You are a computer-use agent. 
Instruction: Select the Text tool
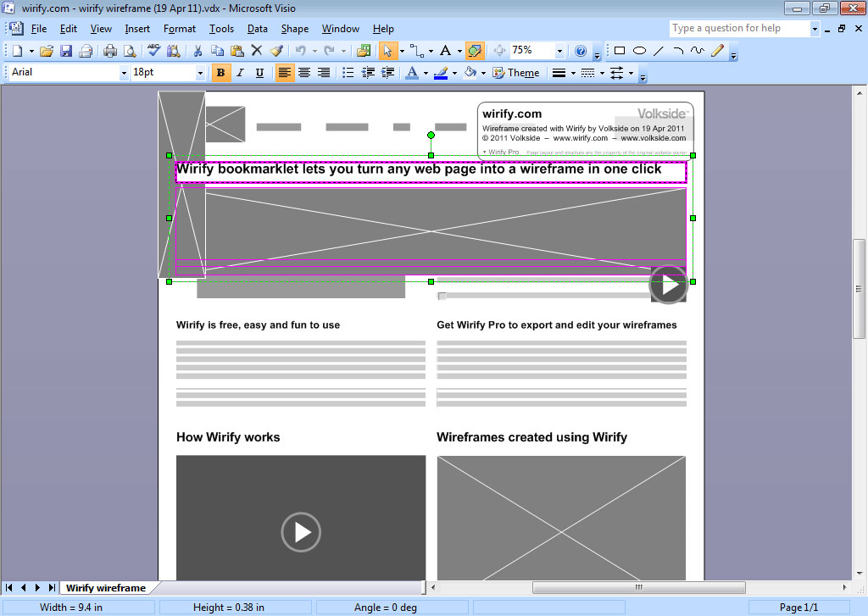[x=446, y=51]
